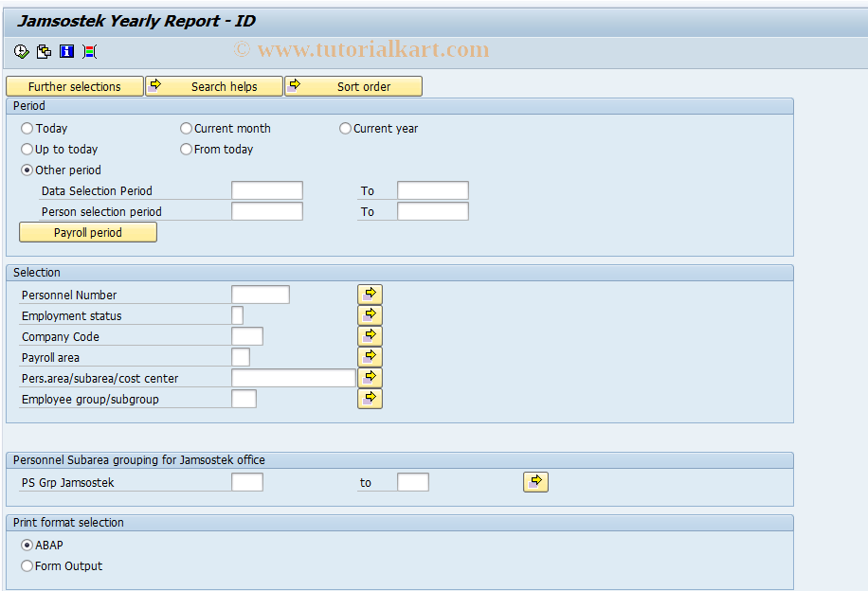Open multiple selection for Employment status
The image size is (868, 591).
(x=370, y=315)
